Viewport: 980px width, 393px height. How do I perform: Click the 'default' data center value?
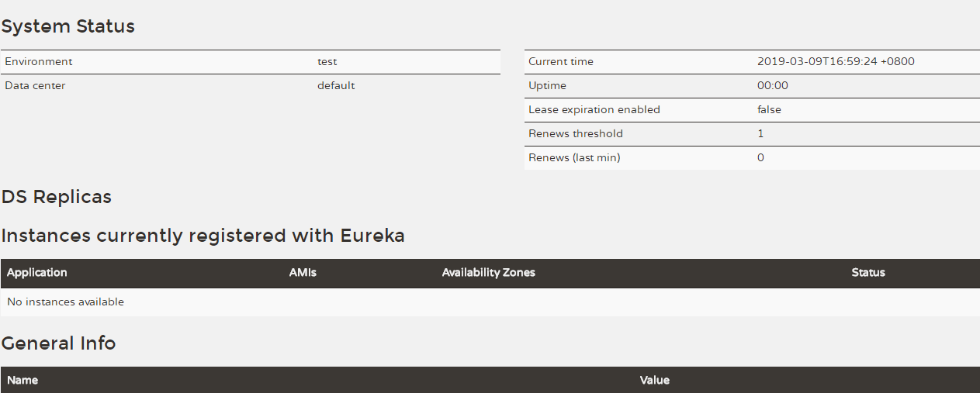click(336, 86)
